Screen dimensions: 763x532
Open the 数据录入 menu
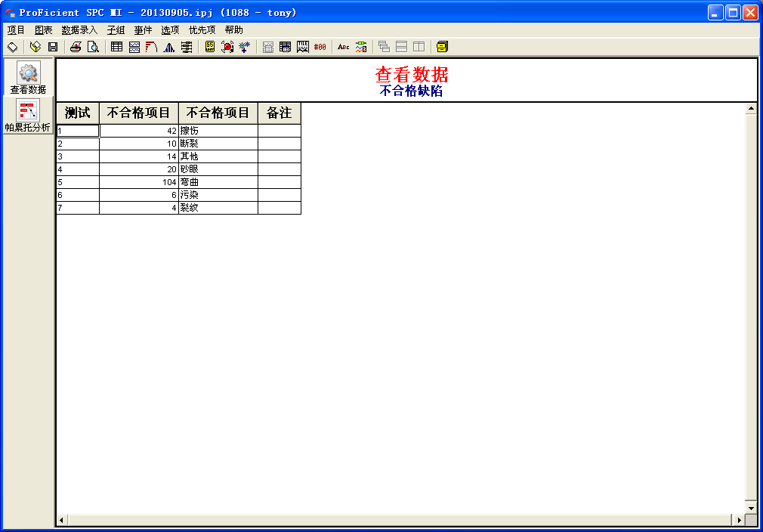tap(79, 30)
